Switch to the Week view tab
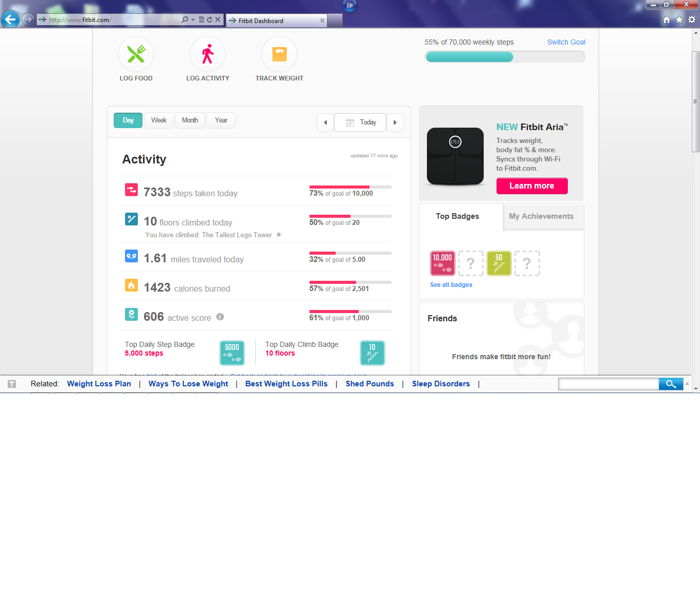The height and width of the screenshot is (599, 700). (x=159, y=120)
